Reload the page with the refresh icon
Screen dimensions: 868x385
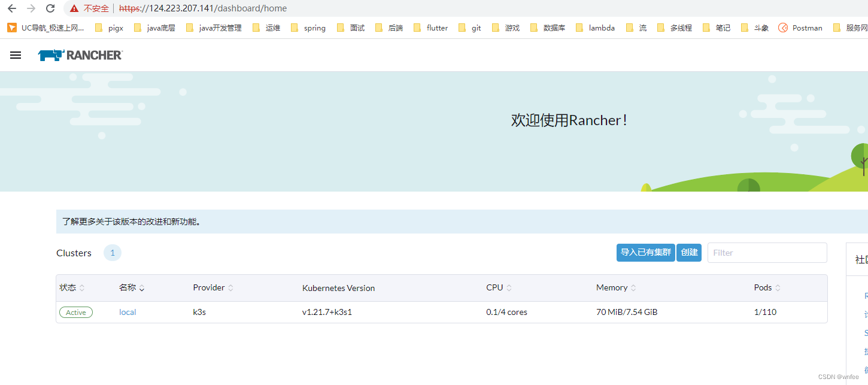[x=50, y=8]
